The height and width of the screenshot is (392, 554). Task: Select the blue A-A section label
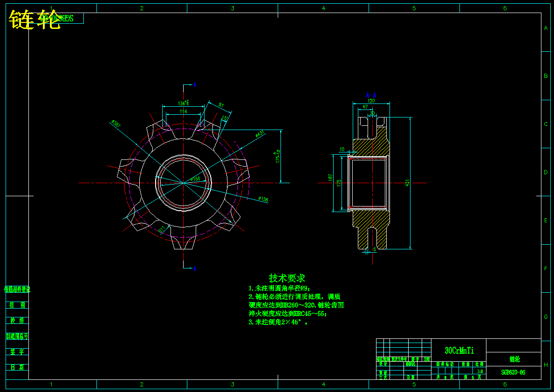point(370,95)
